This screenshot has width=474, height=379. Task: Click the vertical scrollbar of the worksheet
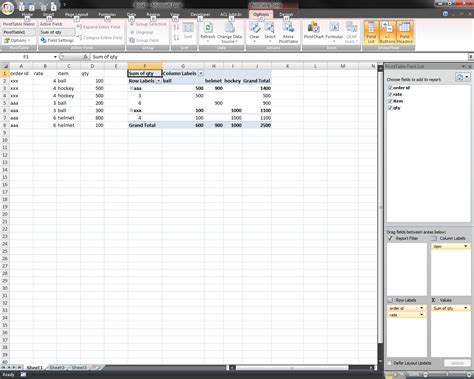click(380, 213)
